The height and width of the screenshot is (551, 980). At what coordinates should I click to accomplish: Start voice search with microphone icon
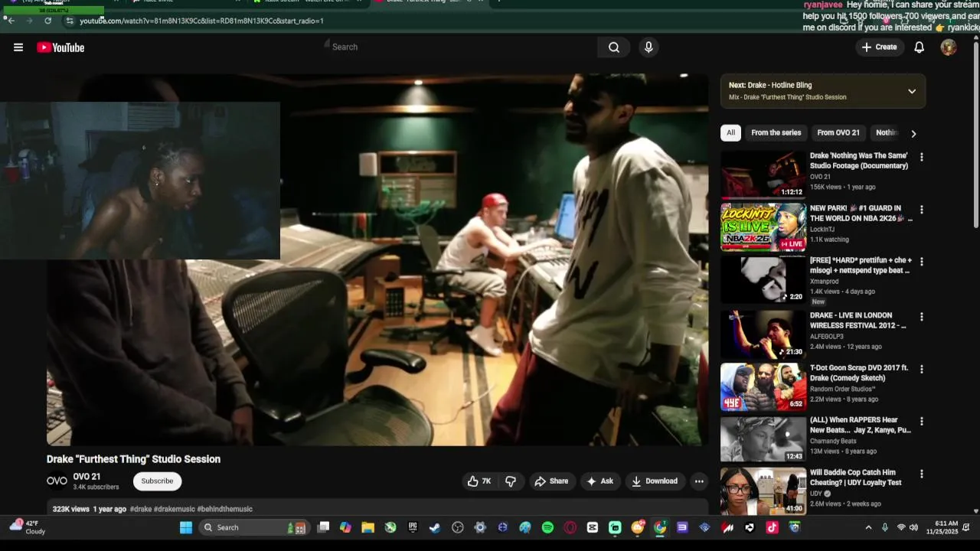pos(648,47)
